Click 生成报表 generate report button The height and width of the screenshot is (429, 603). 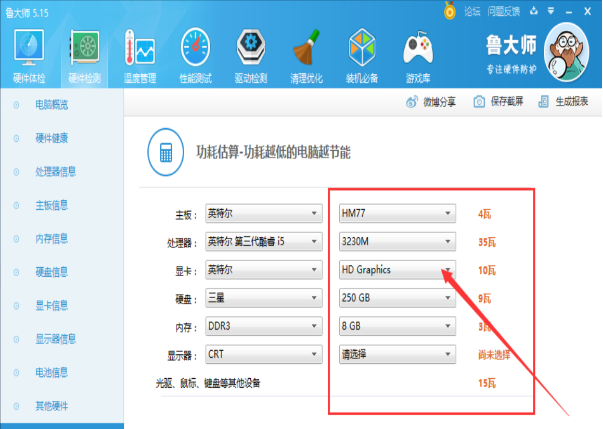click(x=563, y=102)
